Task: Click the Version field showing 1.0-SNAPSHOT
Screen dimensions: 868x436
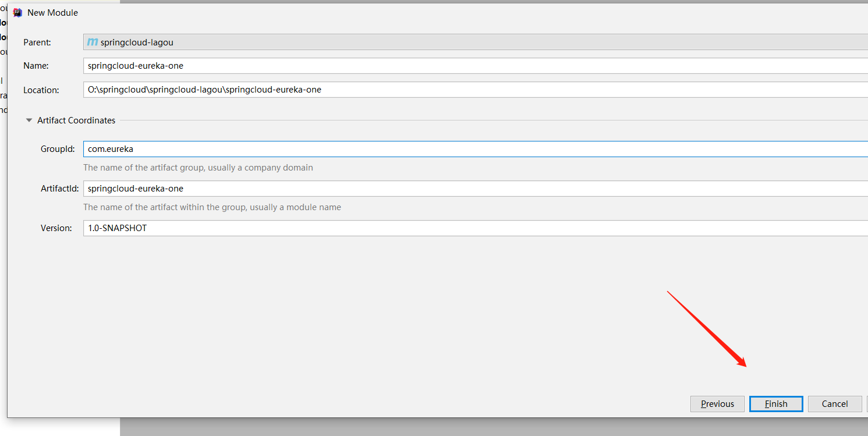Action: 476,228
